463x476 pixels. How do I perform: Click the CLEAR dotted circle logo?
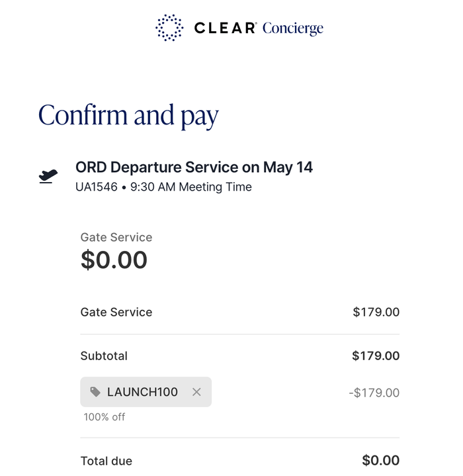(169, 28)
